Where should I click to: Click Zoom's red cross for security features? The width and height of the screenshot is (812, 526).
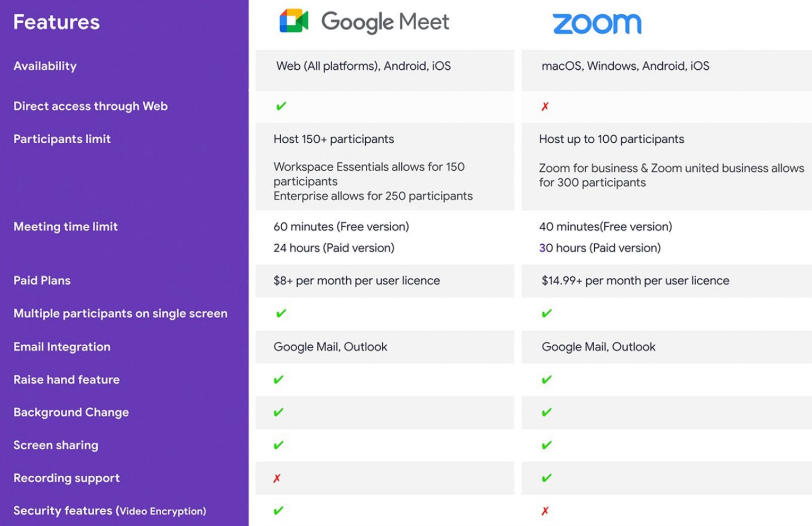[x=545, y=511]
